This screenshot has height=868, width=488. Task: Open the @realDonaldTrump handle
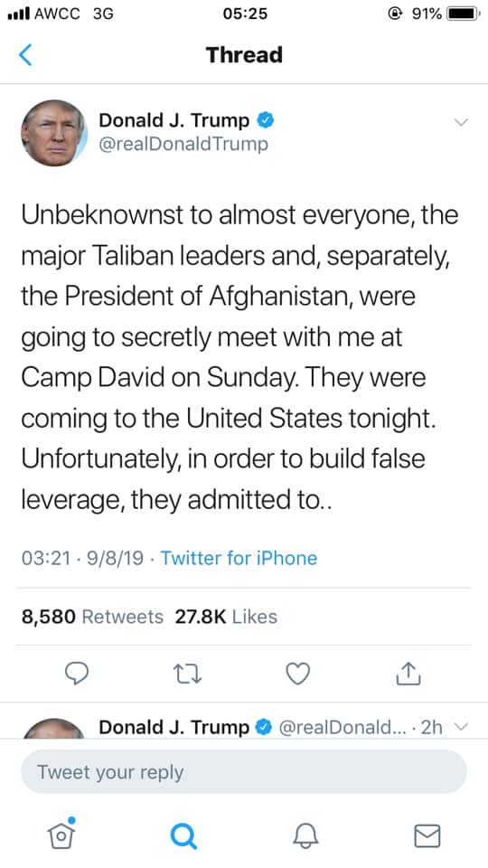point(183,144)
